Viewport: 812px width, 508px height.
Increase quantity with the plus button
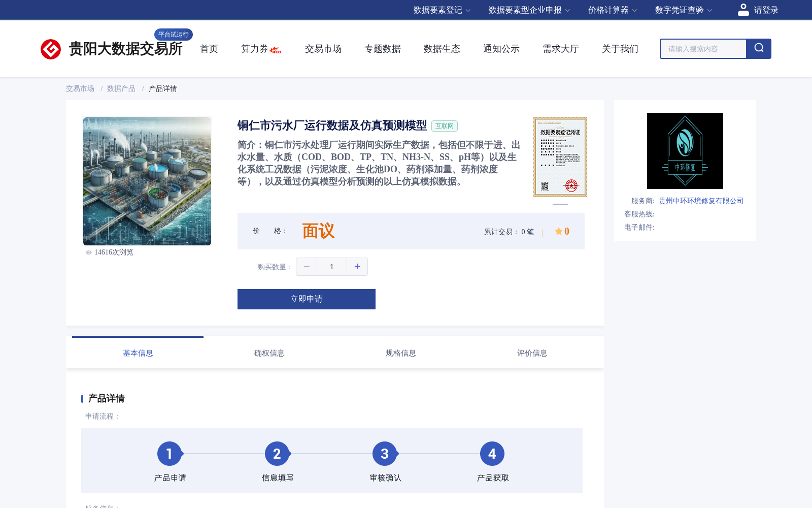[357, 267]
